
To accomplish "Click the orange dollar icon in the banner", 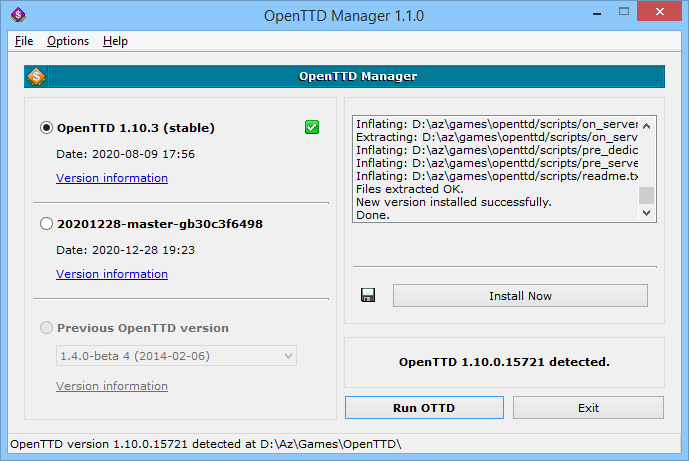I will point(36,76).
